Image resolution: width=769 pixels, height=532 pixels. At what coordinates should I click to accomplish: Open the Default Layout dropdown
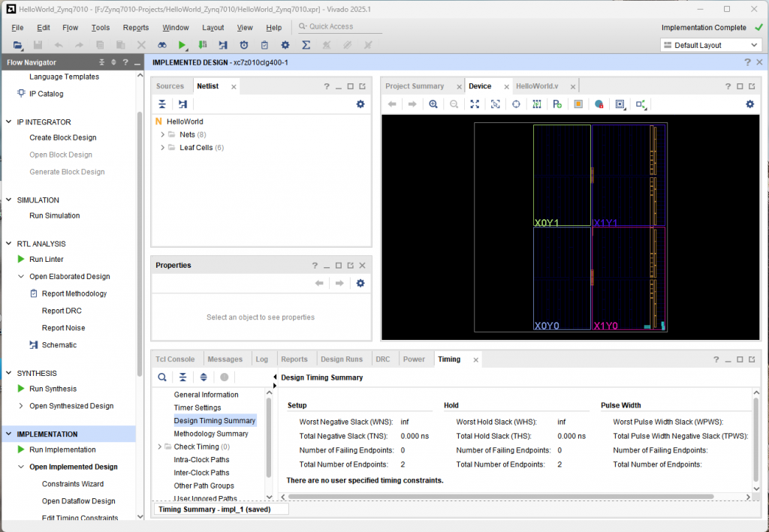point(710,45)
